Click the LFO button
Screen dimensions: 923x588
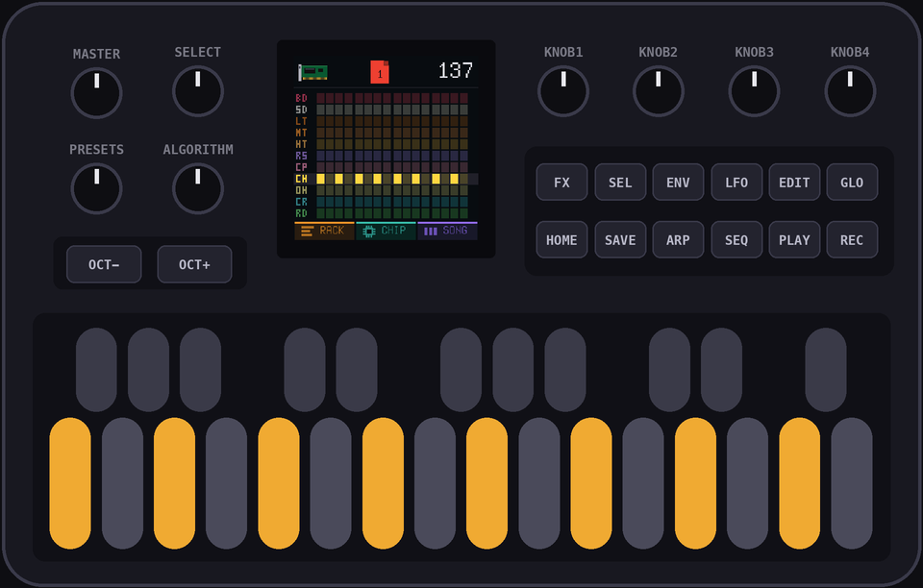(736, 183)
